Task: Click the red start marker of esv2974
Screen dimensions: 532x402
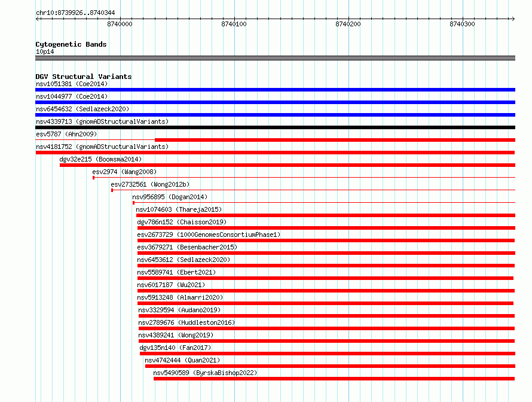Action: click(93, 178)
